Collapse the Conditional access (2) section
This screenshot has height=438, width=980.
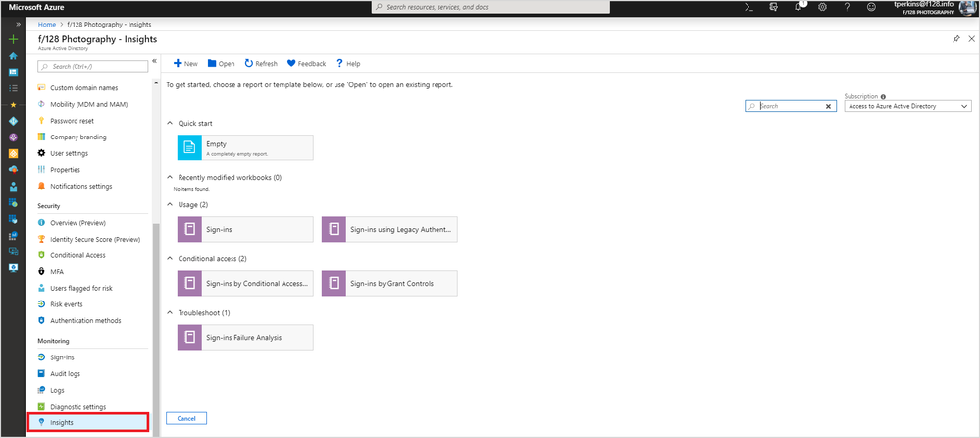tap(170, 258)
